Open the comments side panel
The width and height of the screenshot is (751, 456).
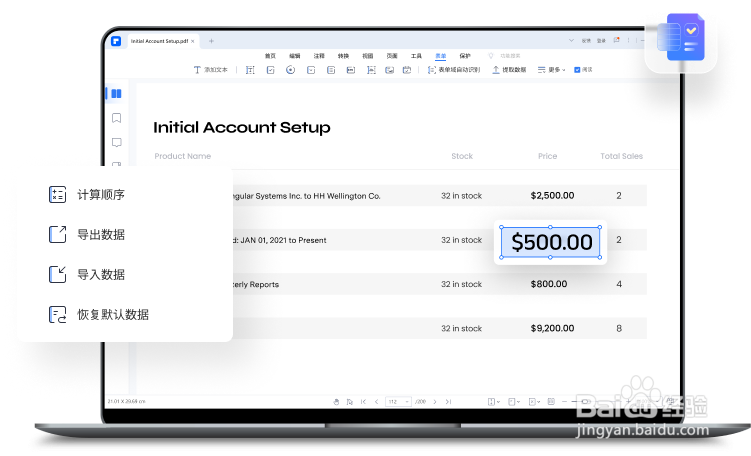pos(116,142)
